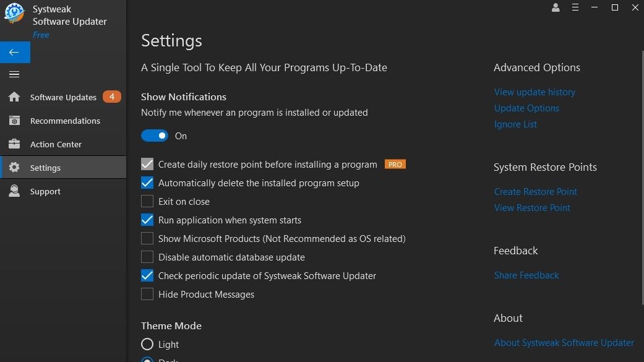Click the Systweak Software Updater logo
The image size is (644, 362).
[14, 14]
